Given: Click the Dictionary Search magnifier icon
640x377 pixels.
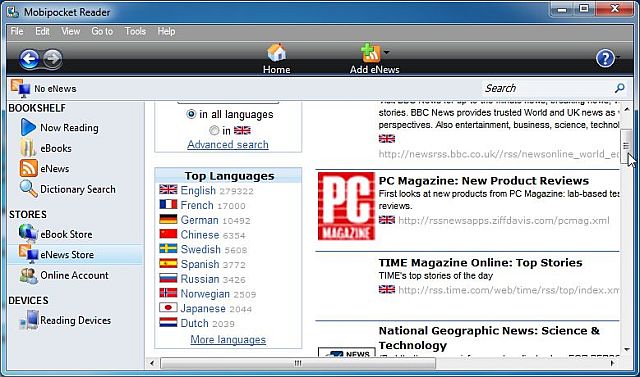Looking at the screenshot, I should [29, 189].
